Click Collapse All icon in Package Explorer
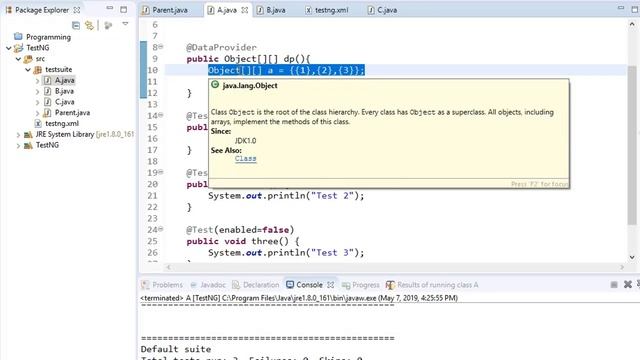 pyautogui.click(x=76, y=26)
